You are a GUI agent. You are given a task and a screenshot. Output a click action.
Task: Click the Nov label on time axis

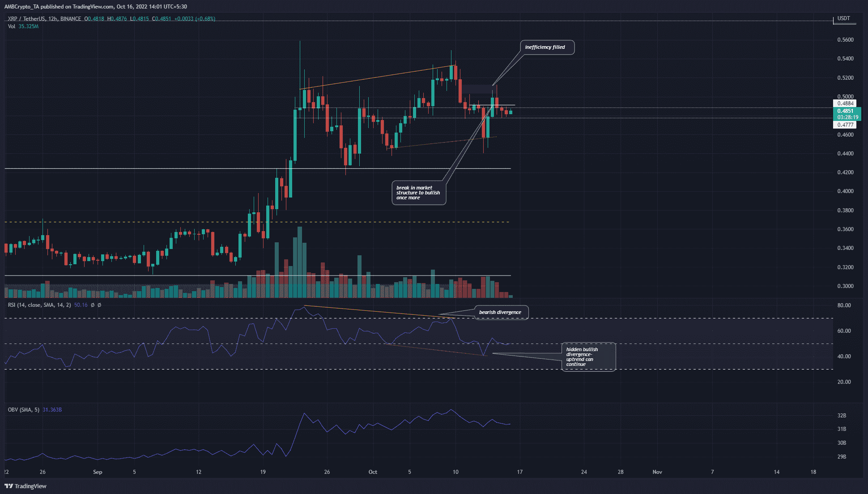tap(657, 472)
